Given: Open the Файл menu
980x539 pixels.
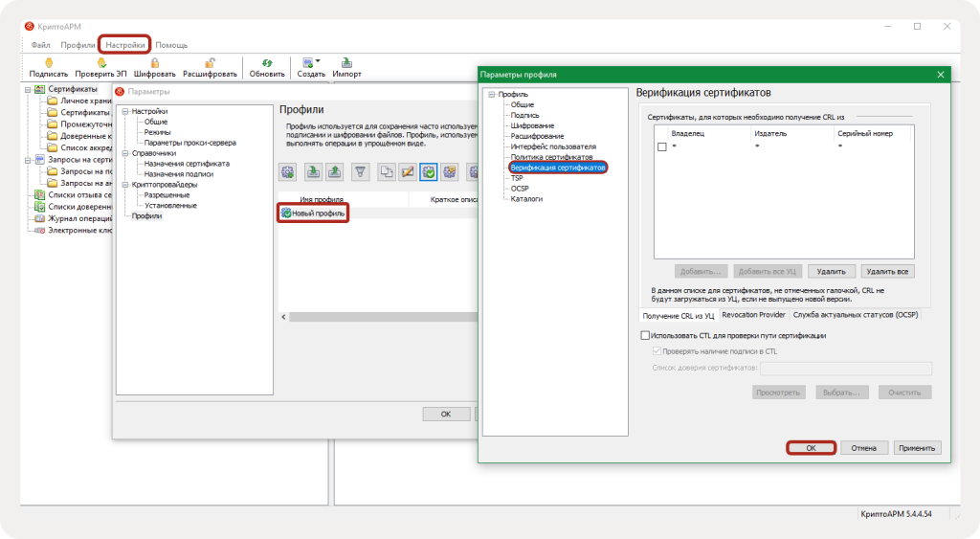Looking at the screenshot, I should click(x=40, y=45).
